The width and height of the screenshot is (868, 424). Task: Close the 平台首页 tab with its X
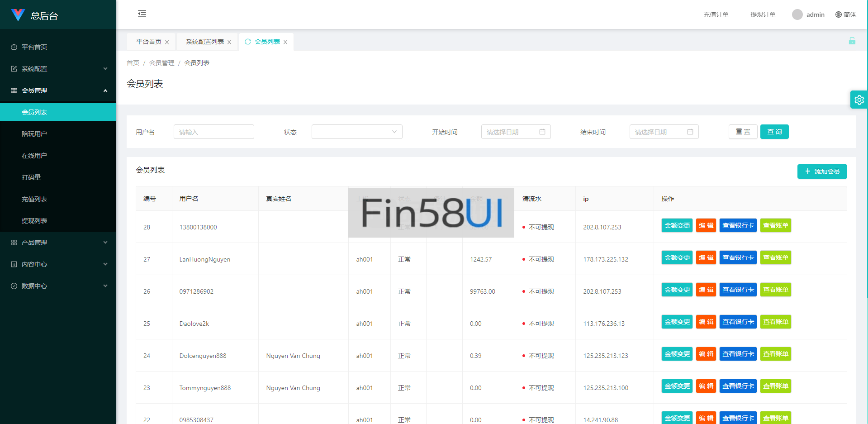coord(167,42)
